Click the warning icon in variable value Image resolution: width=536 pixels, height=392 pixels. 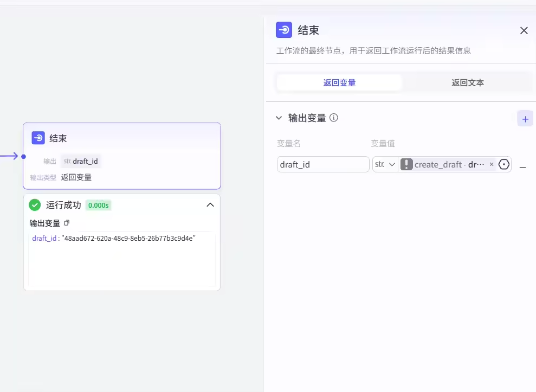406,164
